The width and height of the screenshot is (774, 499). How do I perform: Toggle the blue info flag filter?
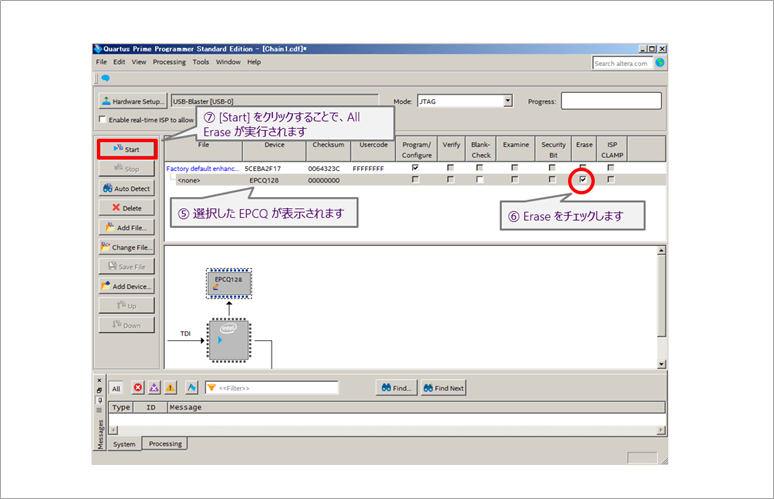[192, 388]
